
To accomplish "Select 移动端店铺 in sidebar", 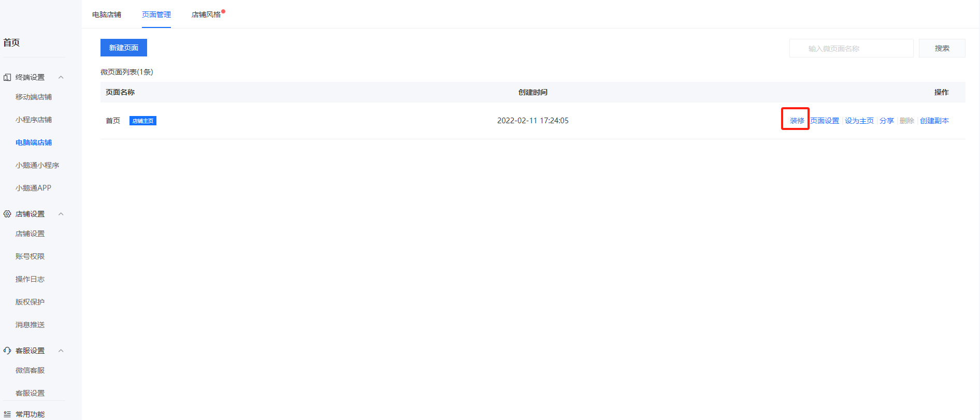I will point(34,97).
